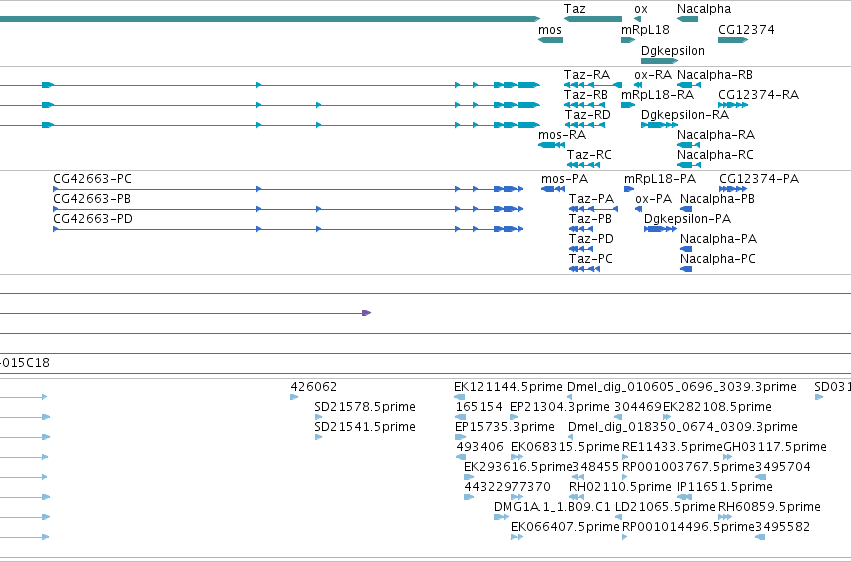The width and height of the screenshot is (851, 562).
Task: Select the Nacalpha-RA transcript
Action: click(x=689, y=145)
